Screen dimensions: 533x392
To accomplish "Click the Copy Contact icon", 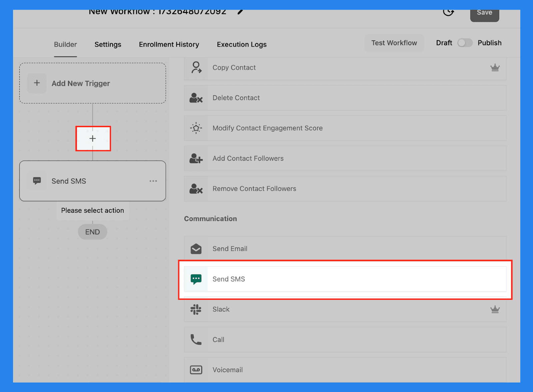I will coord(196,67).
